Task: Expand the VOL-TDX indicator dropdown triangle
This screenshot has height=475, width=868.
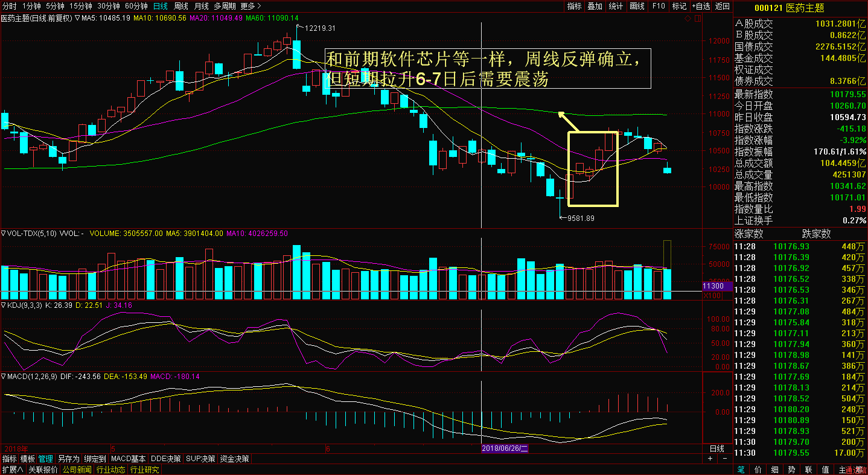Action: (x=3, y=233)
